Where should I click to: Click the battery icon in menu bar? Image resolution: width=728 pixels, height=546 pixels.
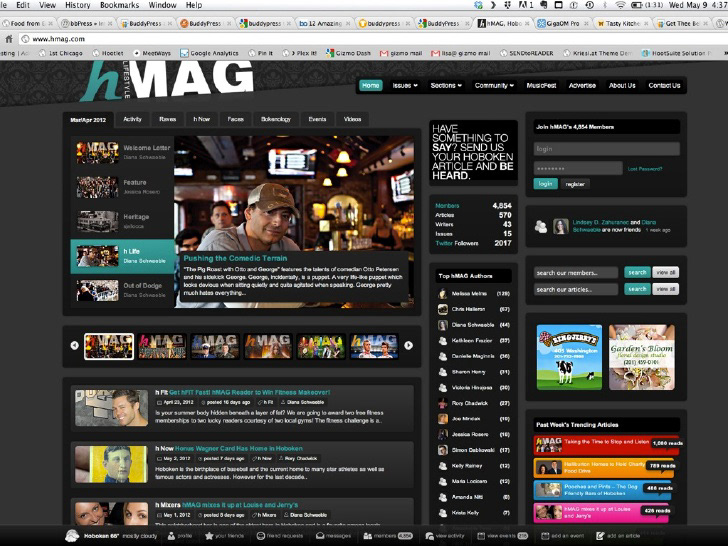click(636, 5)
